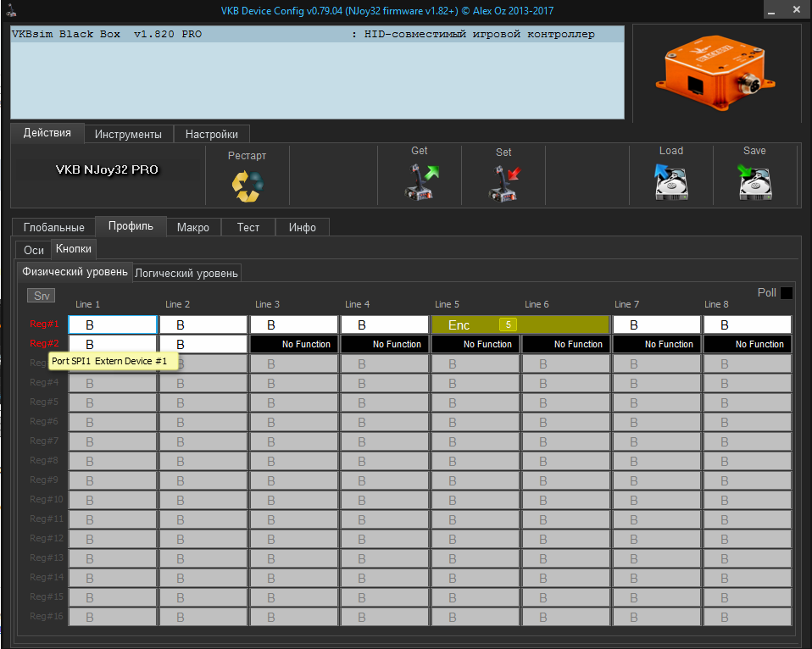
Task: Click Reg#2 Line 3 No Function cell
Action: coord(294,344)
